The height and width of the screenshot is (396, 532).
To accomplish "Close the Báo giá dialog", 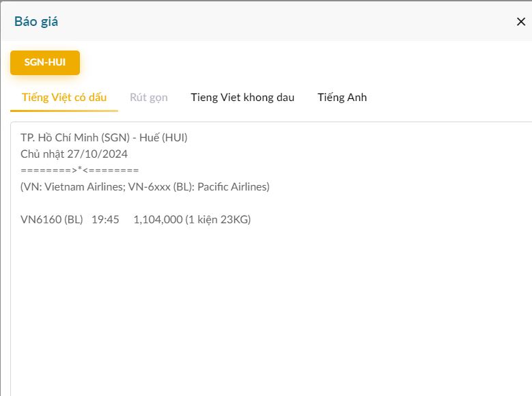I will (x=520, y=21).
